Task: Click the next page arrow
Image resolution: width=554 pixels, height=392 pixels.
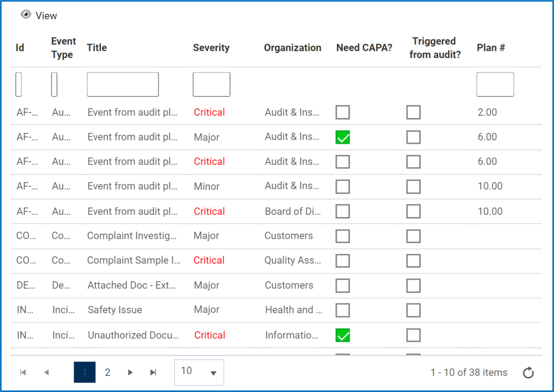Action: [130, 373]
